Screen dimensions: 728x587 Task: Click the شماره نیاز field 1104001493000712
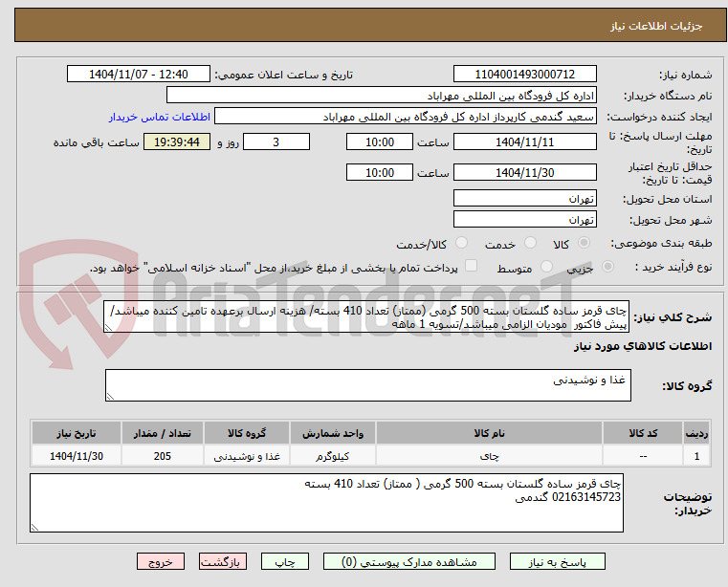point(524,74)
